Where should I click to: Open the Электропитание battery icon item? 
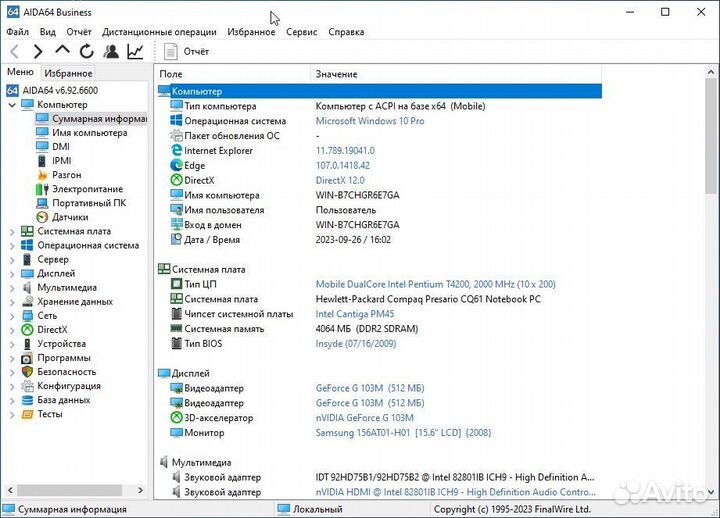42,189
